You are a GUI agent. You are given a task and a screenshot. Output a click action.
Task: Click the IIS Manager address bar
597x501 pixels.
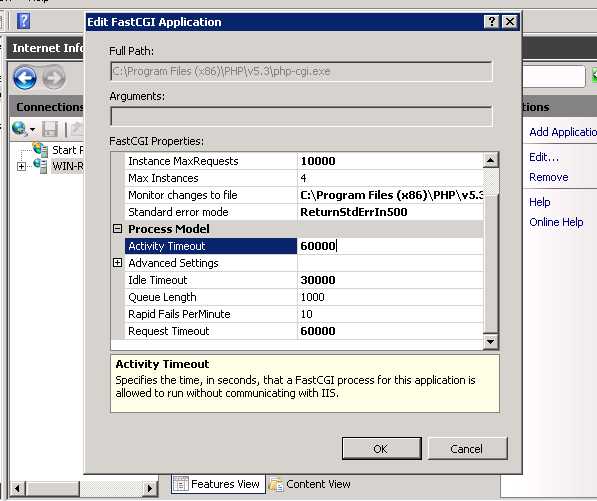pyautogui.click(x=554, y=76)
